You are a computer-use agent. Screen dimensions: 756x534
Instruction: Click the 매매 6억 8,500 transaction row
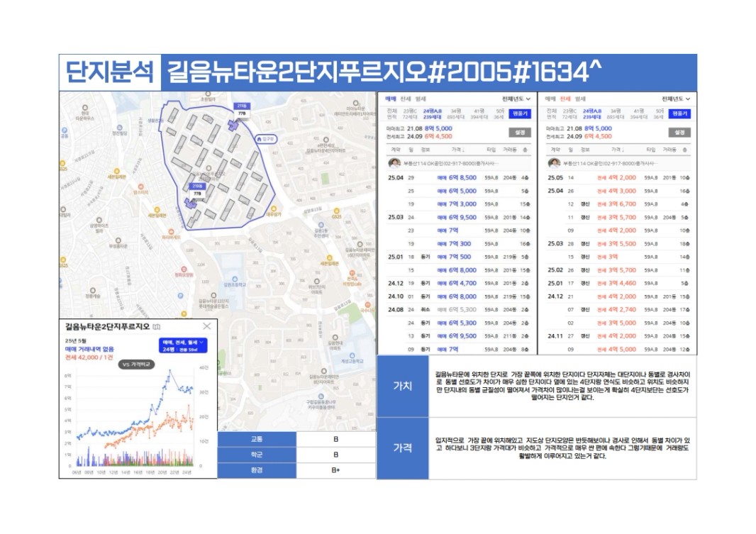[459, 178]
